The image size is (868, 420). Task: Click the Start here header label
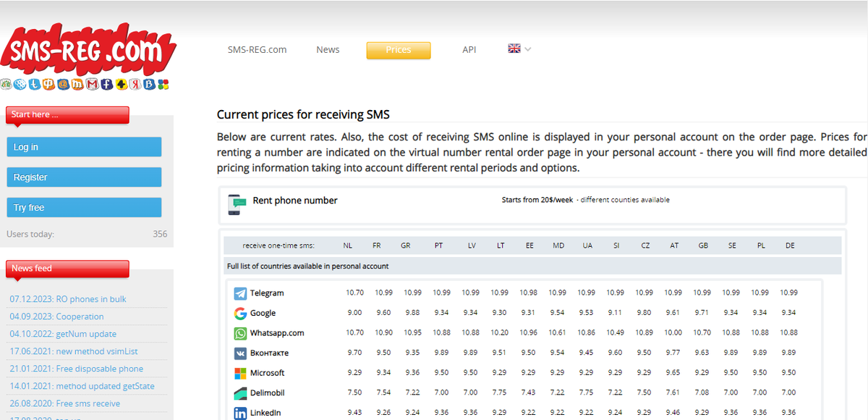(x=35, y=114)
